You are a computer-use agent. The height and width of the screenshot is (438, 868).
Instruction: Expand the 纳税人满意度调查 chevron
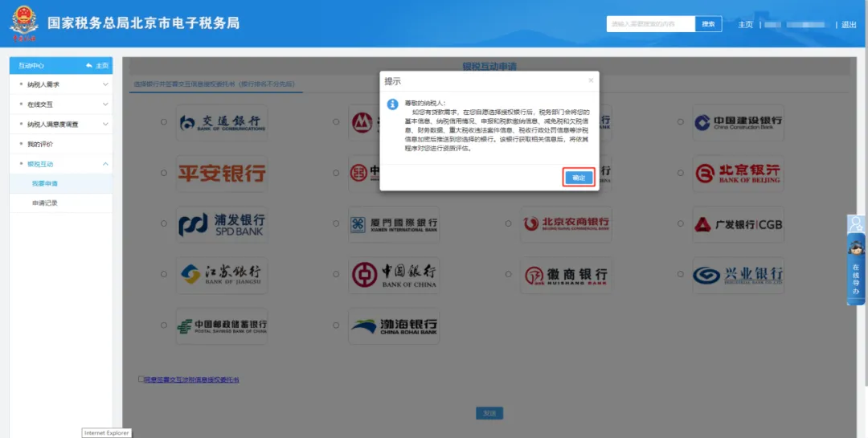pyautogui.click(x=105, y=124)
